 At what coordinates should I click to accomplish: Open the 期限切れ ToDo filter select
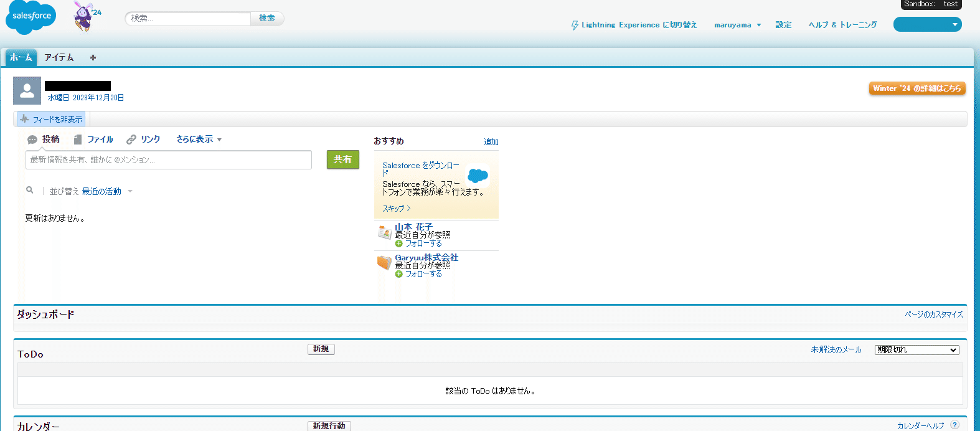point(917,350)
